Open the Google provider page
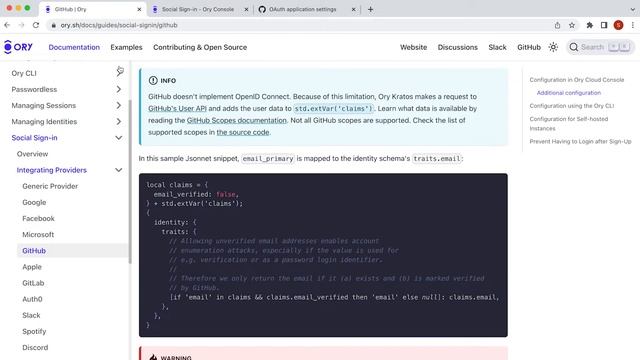The width and height of the screenshot is (640, 360). point(34,202)
